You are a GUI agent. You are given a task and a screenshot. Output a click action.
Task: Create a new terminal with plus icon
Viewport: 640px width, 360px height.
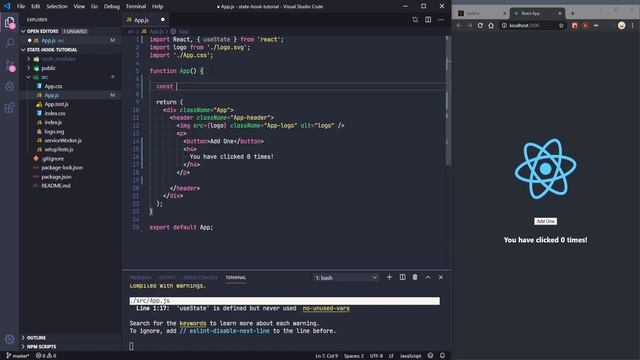(389, 277)
